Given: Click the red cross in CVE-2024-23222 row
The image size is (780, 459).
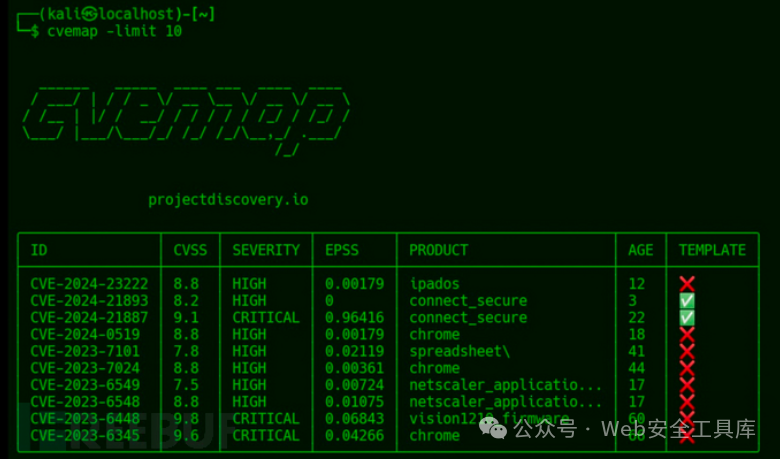Looking at the screenshot, I should point(687,284).
